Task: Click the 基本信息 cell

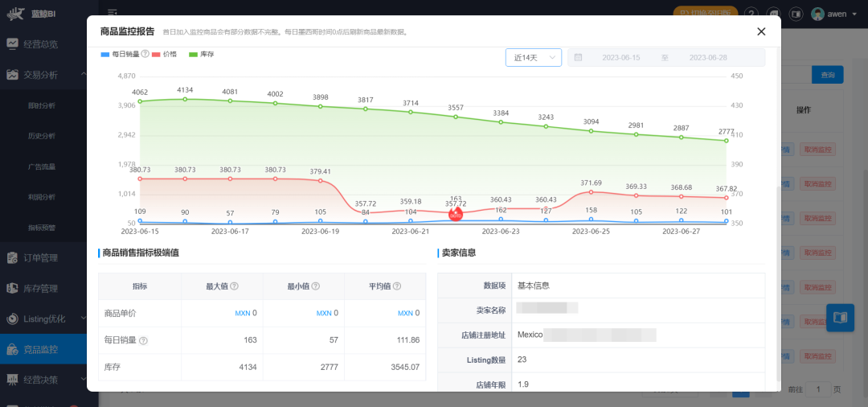Action: tap(534, 286)
